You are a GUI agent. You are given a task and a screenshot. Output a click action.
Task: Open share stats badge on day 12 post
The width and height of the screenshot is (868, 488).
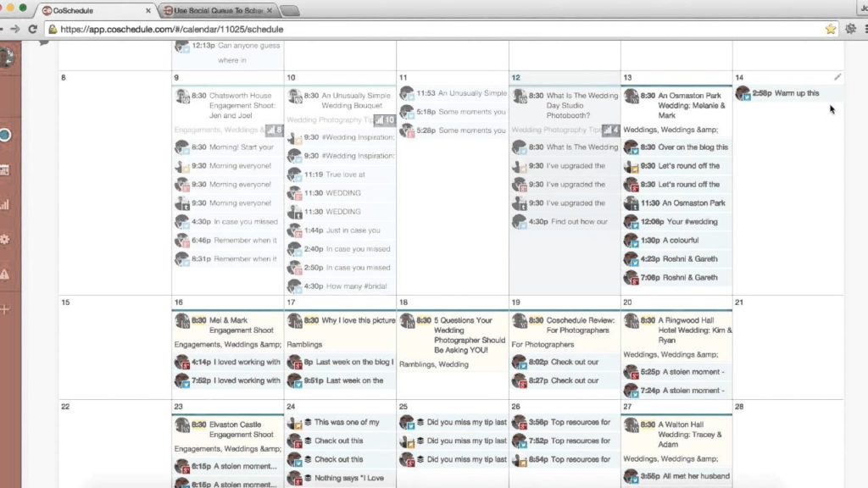coord(610,130)
